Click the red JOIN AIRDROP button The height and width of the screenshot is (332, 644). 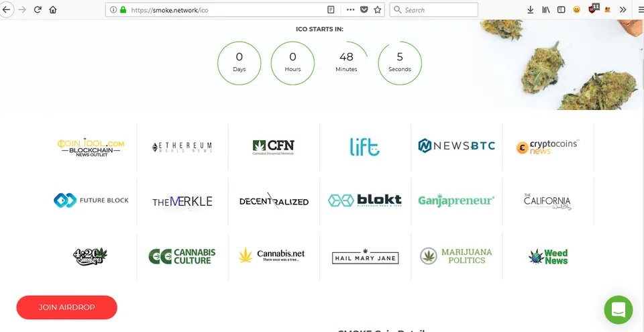[67, 307]
